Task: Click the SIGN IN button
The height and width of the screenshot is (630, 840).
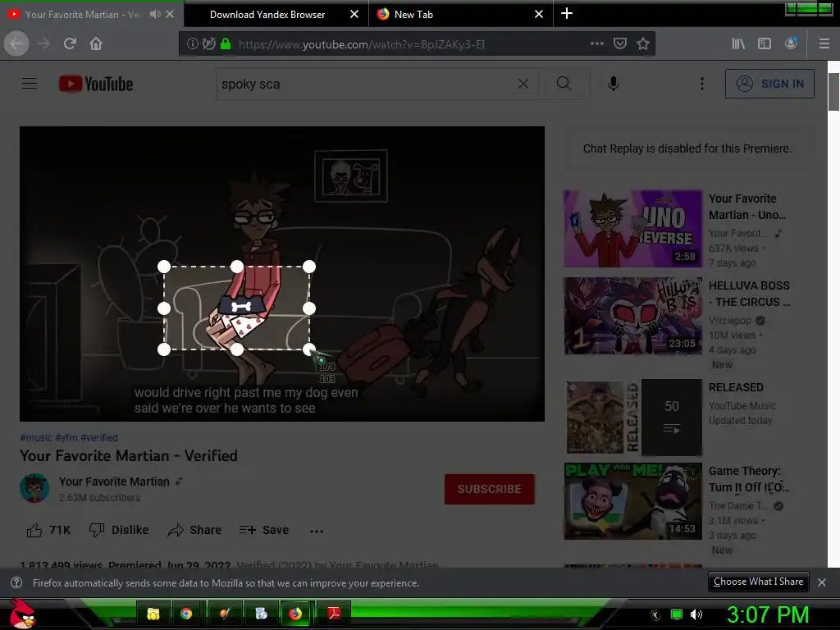Action: click(769, 84)
